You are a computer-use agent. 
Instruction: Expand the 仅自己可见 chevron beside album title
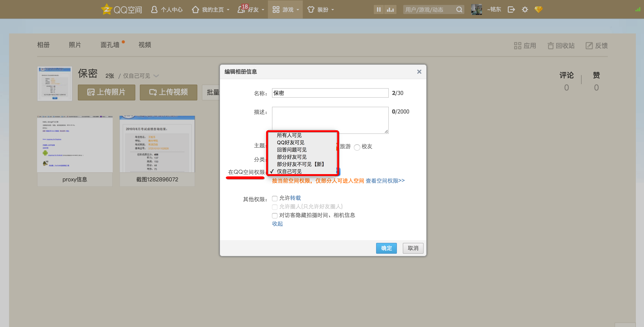[x=156, y=76]
